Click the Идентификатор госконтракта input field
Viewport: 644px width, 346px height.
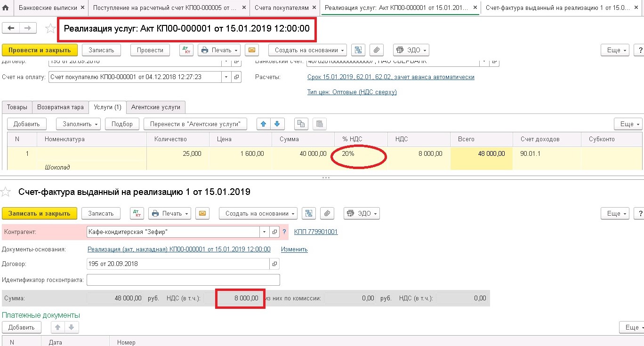point(184,280)
